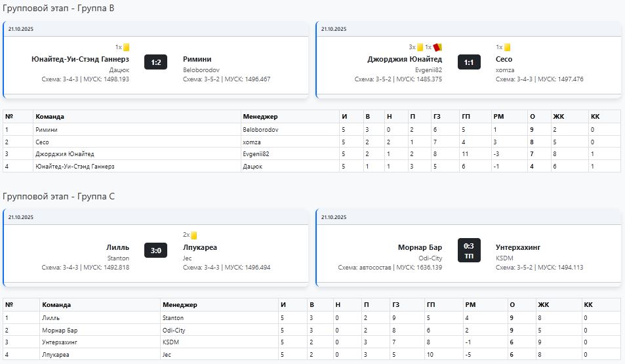Open the 1:1 match score badge

[469, 62]
